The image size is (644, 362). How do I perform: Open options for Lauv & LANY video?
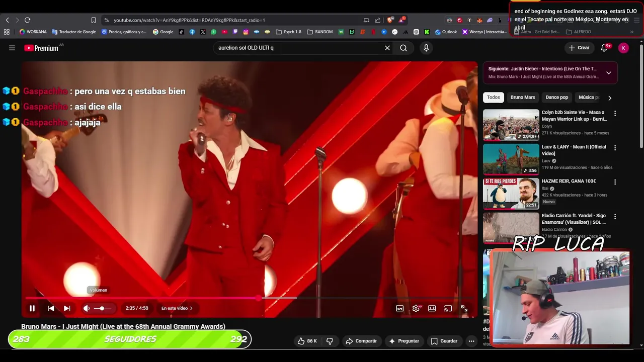coord(615,148)
